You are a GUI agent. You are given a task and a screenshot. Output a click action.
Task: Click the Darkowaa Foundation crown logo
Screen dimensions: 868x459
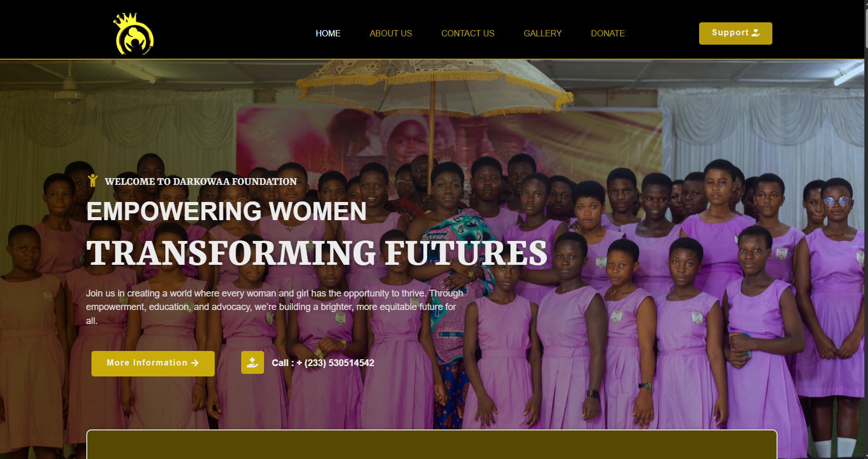pos(134,34)
